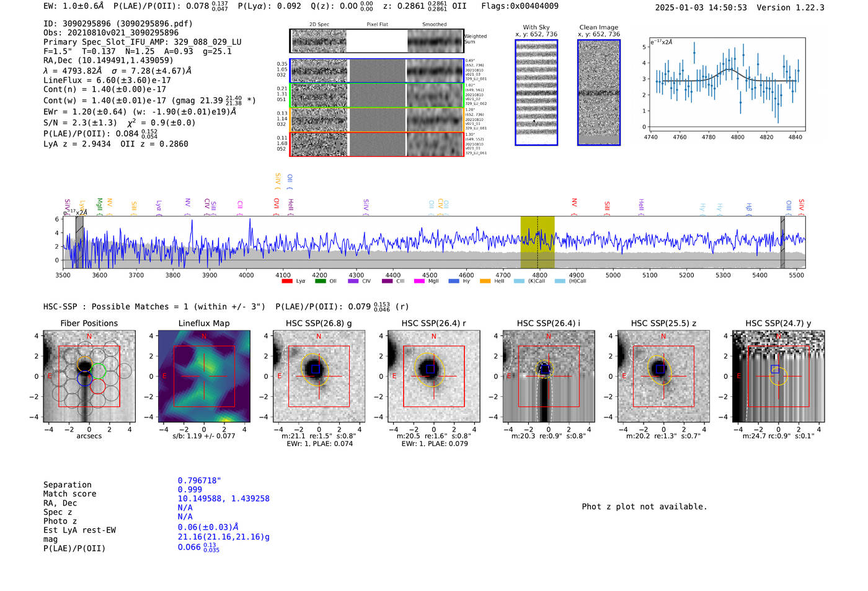The image size is (868, 591).
Task: Click the 0.796718" separation value
Action: (x=200, y=481)
